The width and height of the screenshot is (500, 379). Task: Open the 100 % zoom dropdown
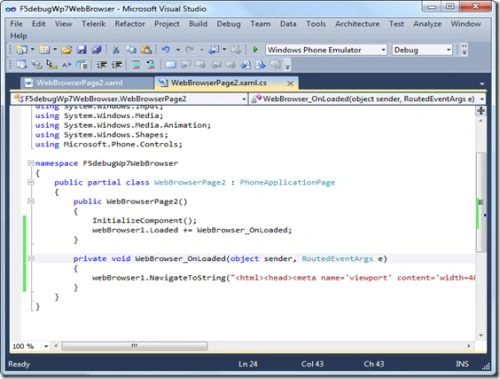coord(46,346)
